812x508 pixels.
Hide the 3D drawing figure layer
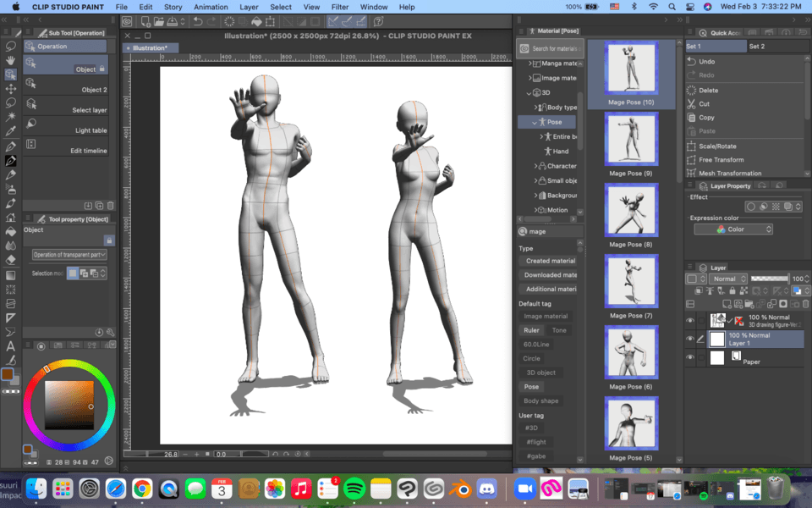click(690, 321)
